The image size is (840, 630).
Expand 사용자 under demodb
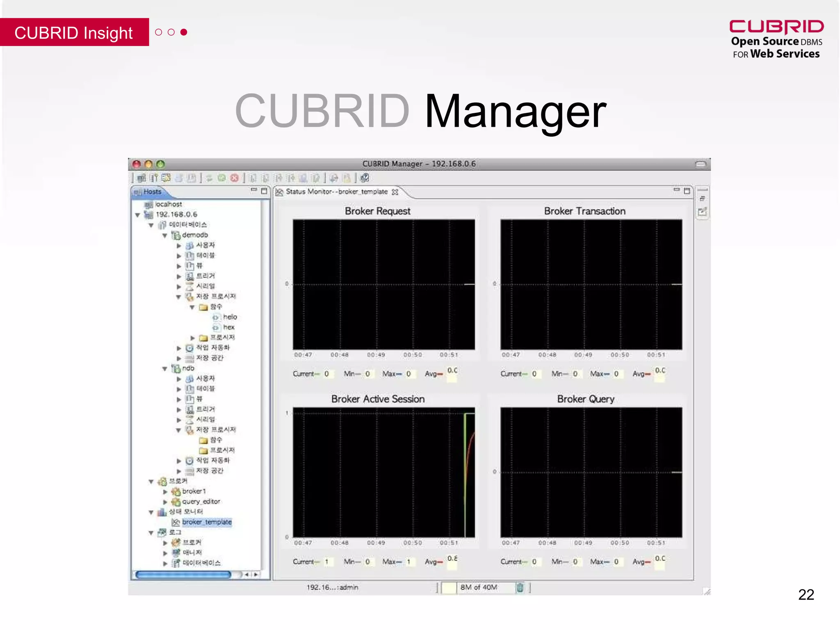179,246
